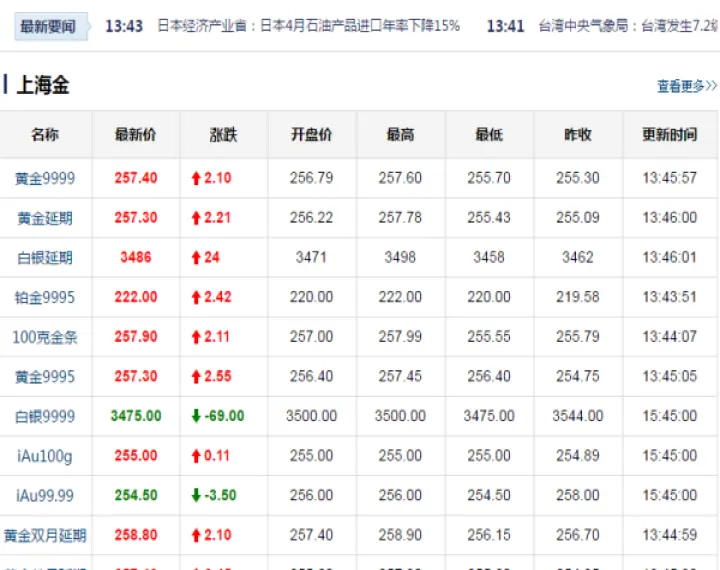Select latest price 257.90 for 100克金条
720x570 pixels.
(x=136, y=337)
